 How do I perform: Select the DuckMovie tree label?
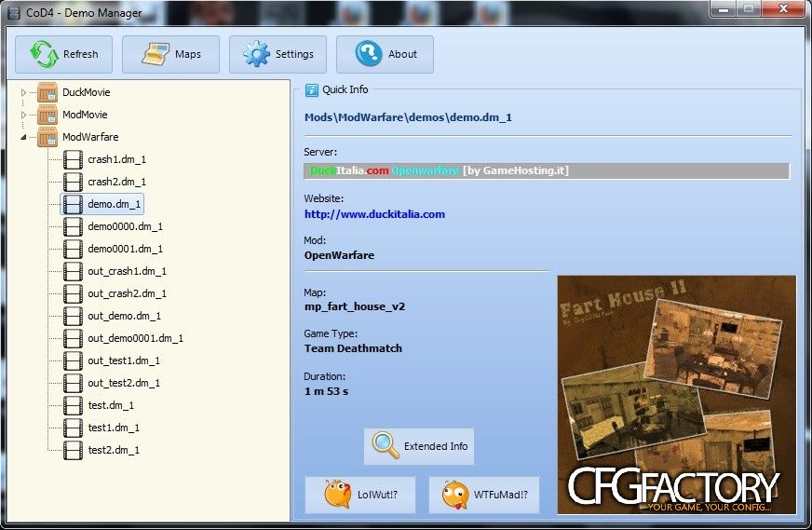(x=87, y=92)
